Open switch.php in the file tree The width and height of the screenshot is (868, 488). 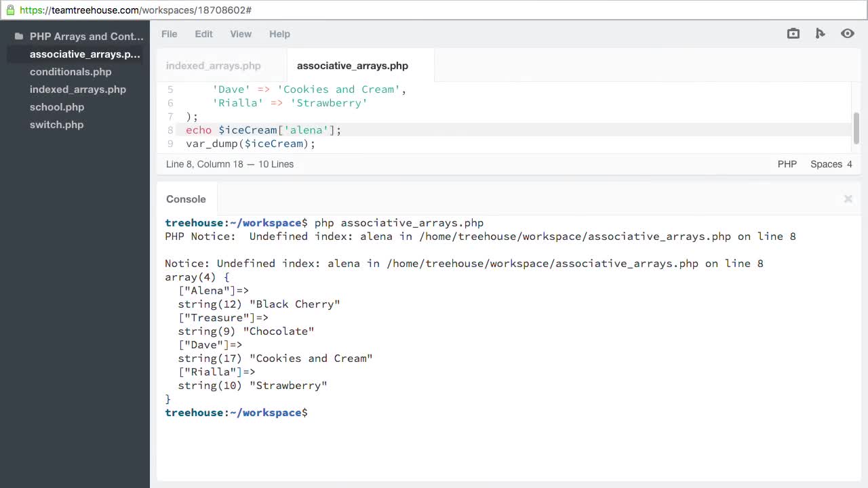pos(56,125)
